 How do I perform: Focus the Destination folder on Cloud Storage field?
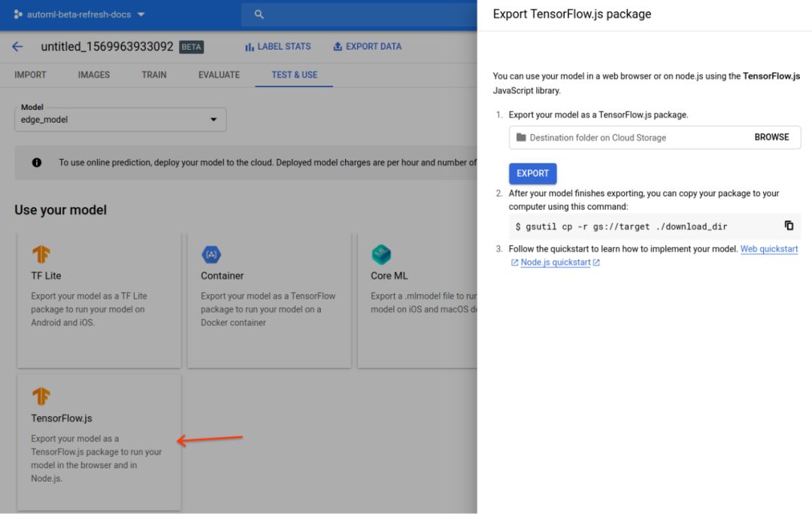pos(655,137)
